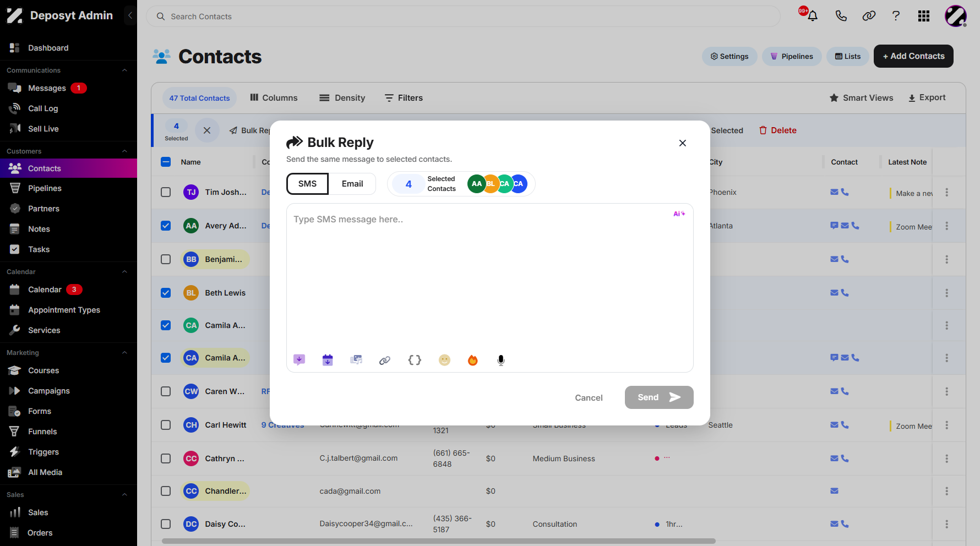Image resolution: width=980 pixels, height=546 pixels.
Task: Export the contacts list
Action: click(927, 98)
